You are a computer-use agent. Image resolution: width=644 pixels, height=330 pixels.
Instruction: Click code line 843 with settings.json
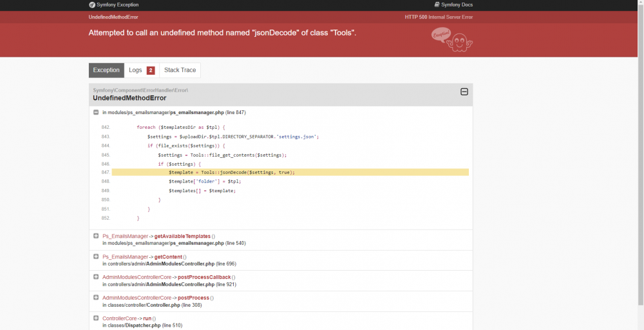tap(233, 137)
